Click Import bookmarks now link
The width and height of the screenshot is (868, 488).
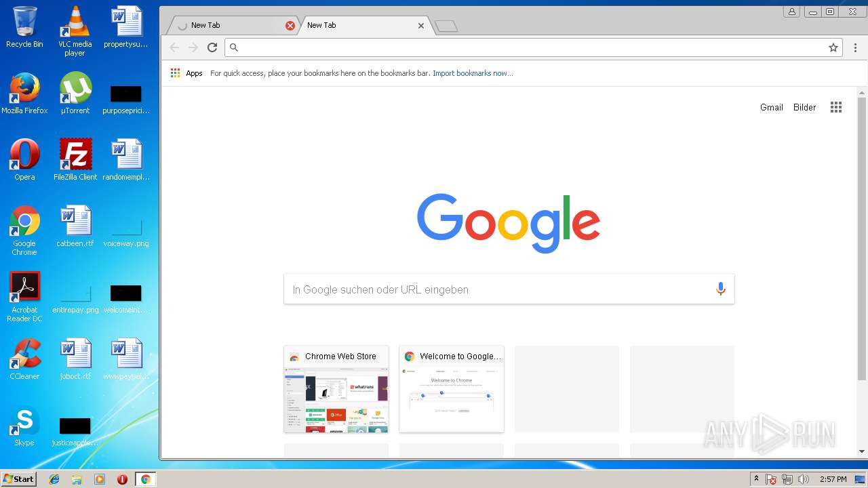[473, 73]
